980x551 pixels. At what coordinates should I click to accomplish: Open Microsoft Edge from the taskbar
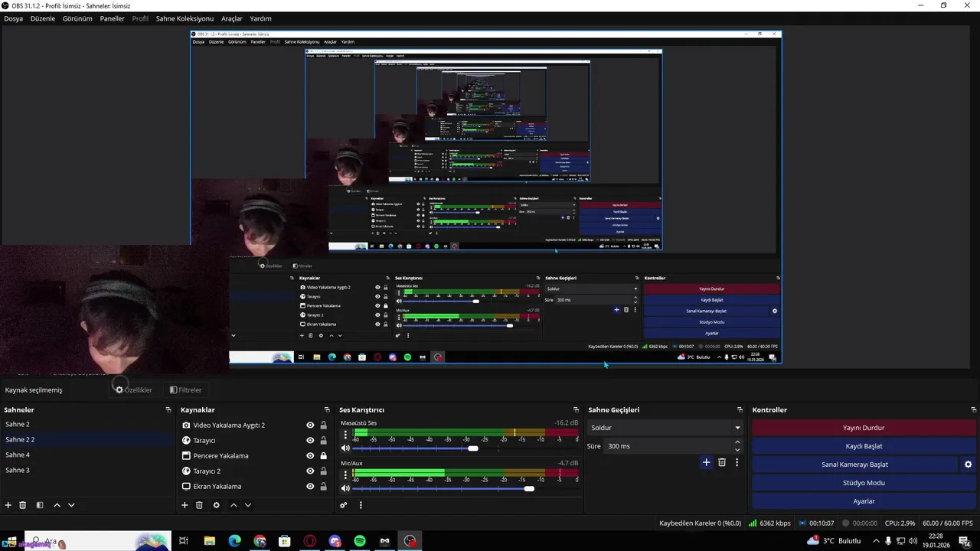click(234, 541)
